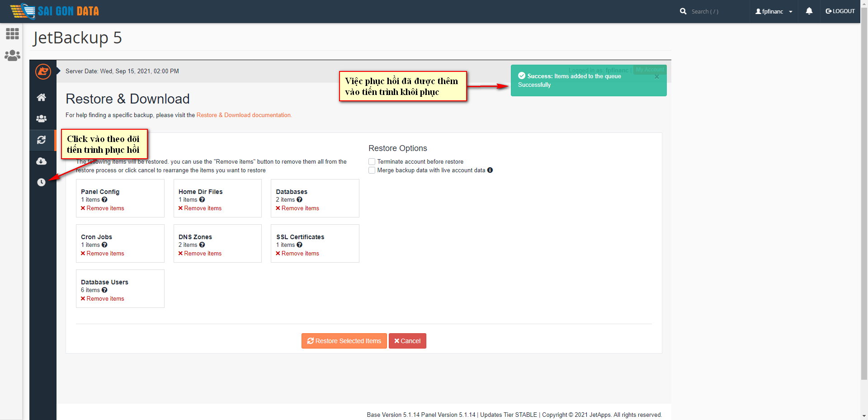Click the SSL Certificates title

click(300, 237)
